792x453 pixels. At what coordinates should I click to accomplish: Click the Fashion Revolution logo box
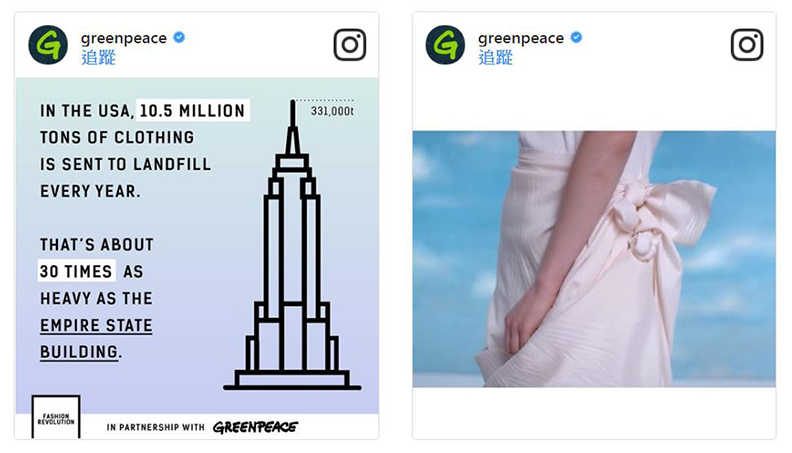pyautogui.click(x=56, y=417)
